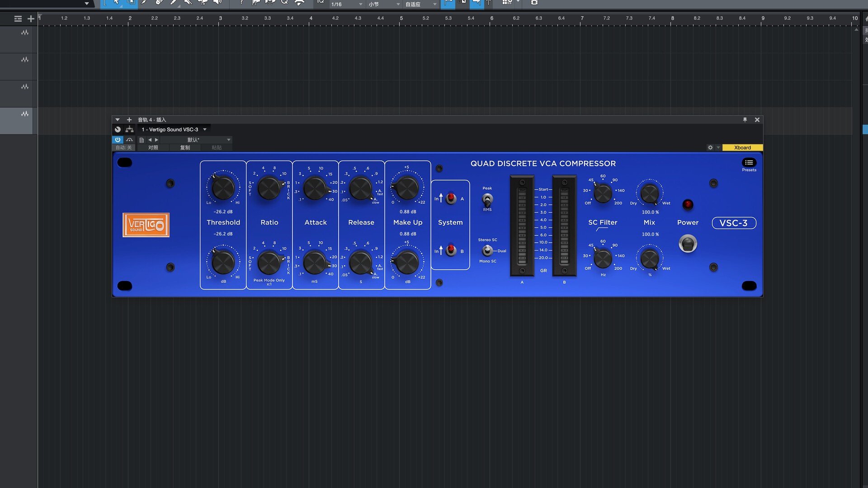This screenshot has height=488, width=868.
Task: Click the channel A Ratio knob
Action: (x=269, y=188)
